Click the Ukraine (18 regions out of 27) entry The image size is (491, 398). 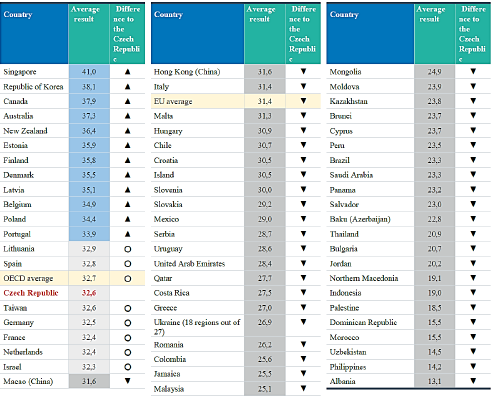click(197, 327)
